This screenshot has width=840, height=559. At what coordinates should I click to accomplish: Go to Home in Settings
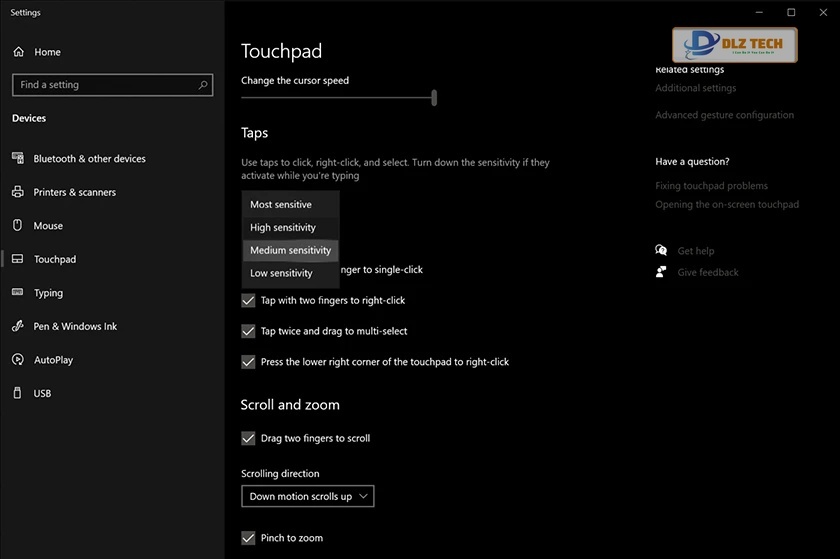click(47, 52)
